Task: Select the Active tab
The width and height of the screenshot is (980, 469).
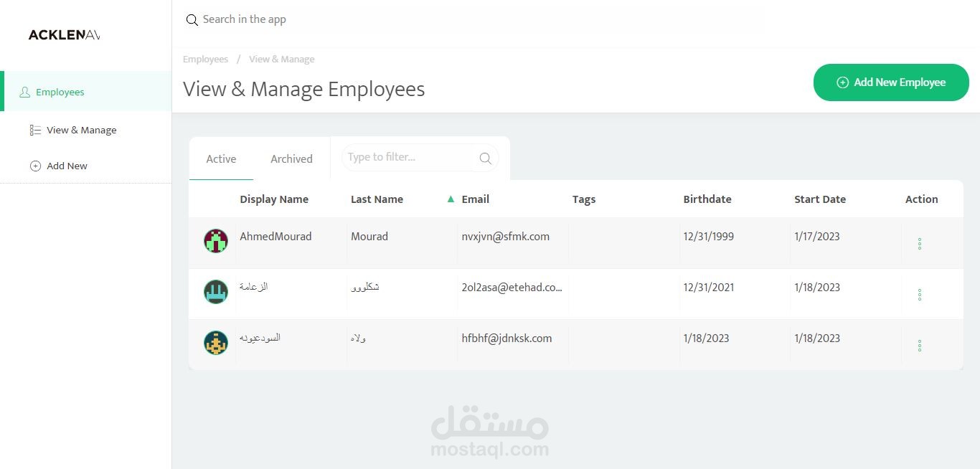Action: 221,159
